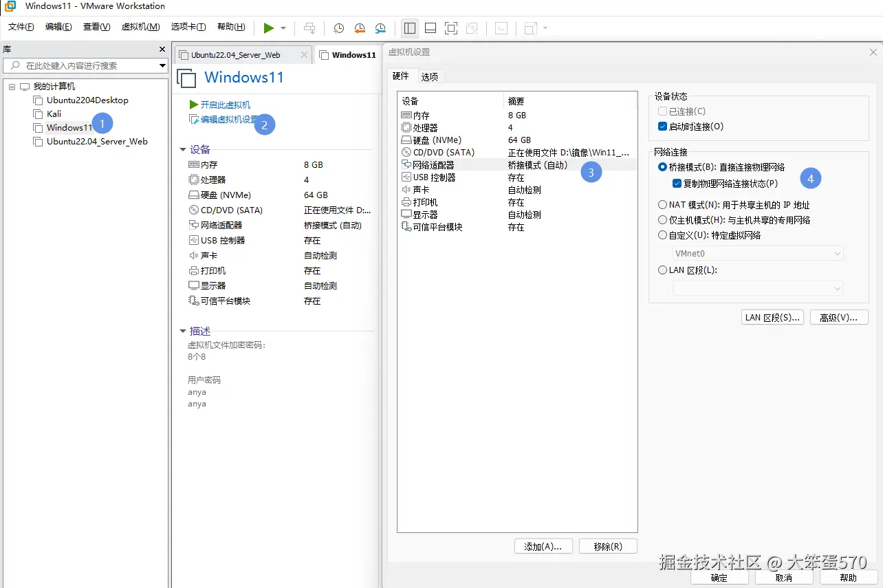Click the VMware Workstation title bar icon
This screenshot has height=588, width=883.
[x=10, y=6]
